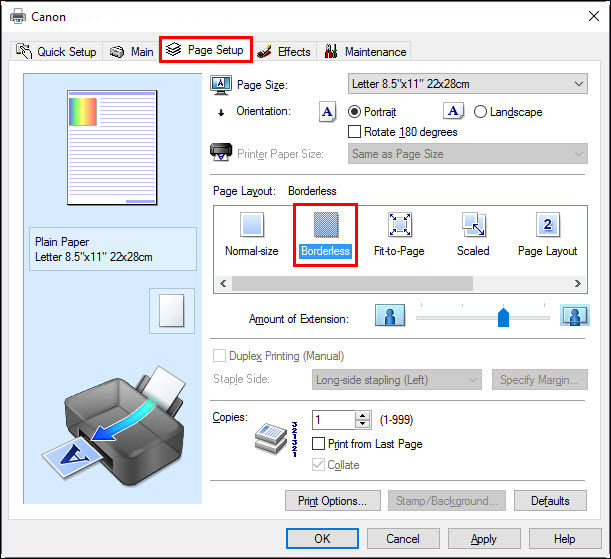Confirm with the OK button
The width and height of the screenshot is (611, 559).
(x=322, y=539)
